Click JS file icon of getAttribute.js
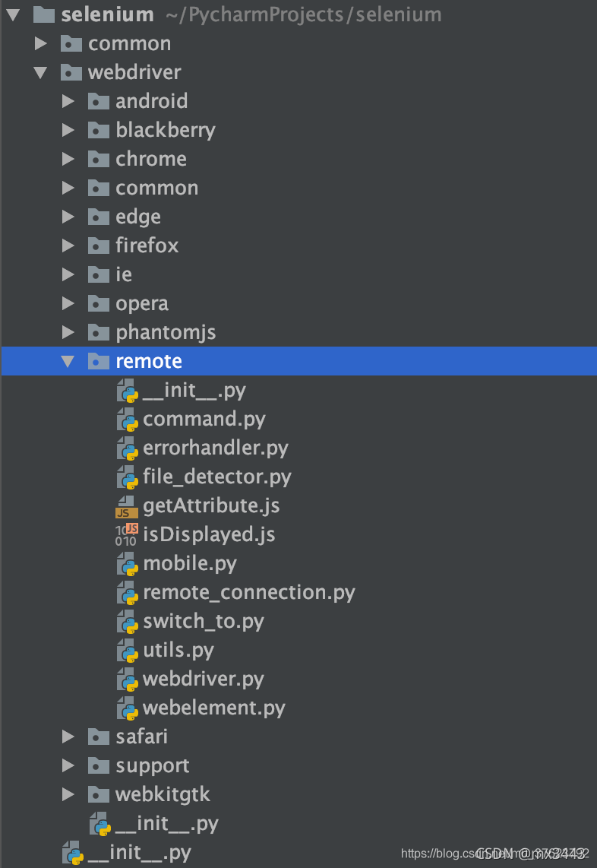 point(127,506)
